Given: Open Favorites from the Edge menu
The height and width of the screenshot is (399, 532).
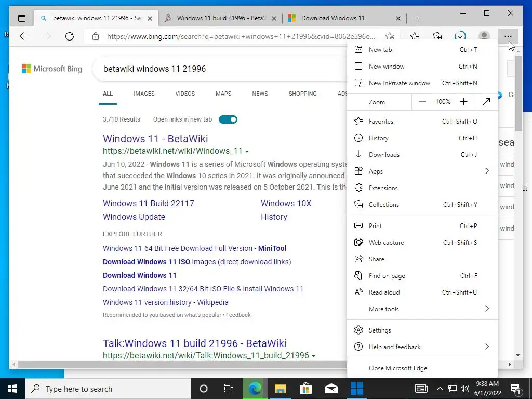Looking at the screenshot, I should tap(422, 121).
